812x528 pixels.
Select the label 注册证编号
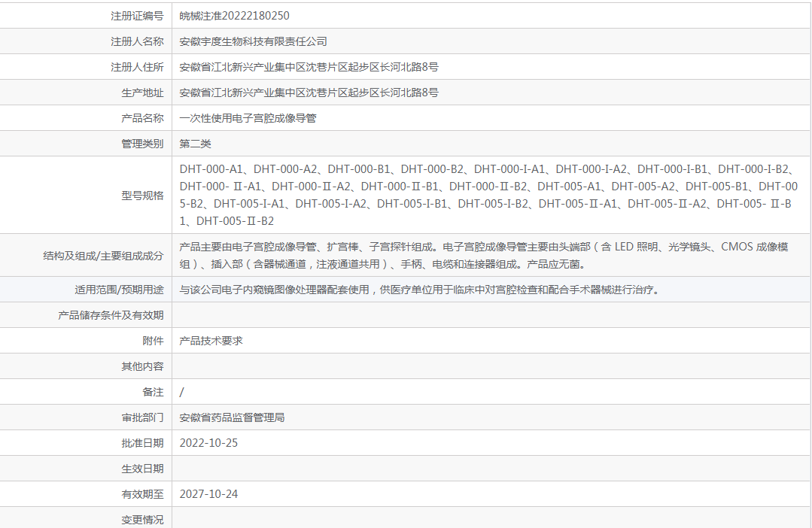click(137, 16)
